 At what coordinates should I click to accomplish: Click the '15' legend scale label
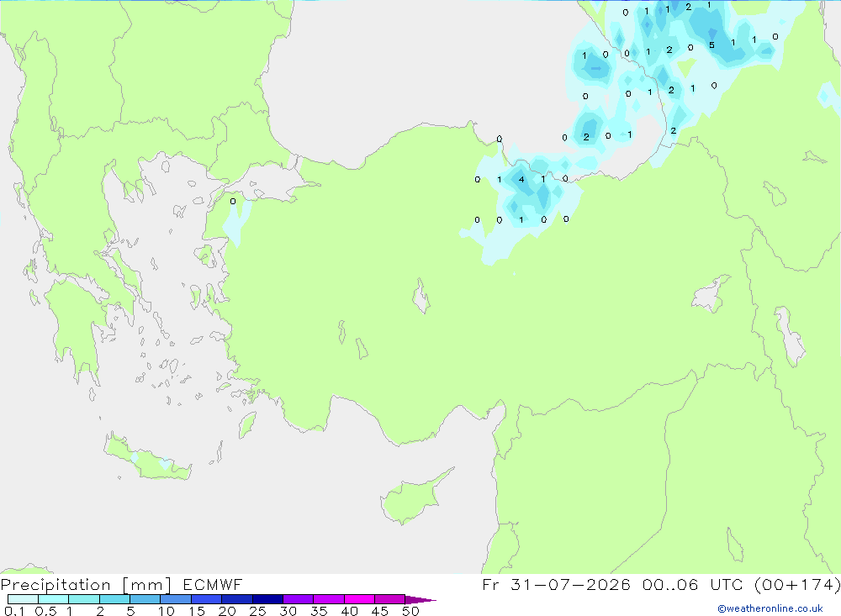point(197,611)
